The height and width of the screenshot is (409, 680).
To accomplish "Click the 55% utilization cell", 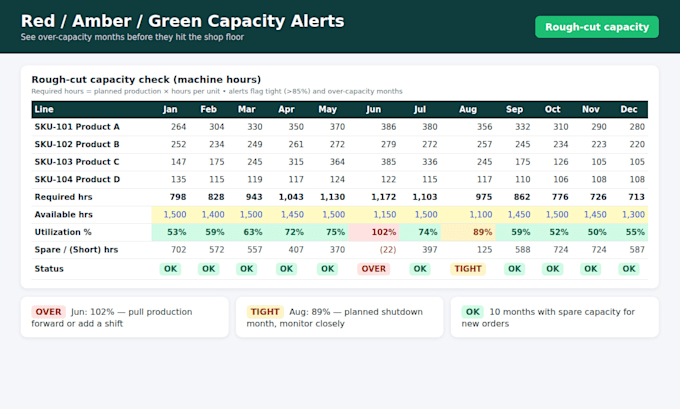I will click(629, 232).
